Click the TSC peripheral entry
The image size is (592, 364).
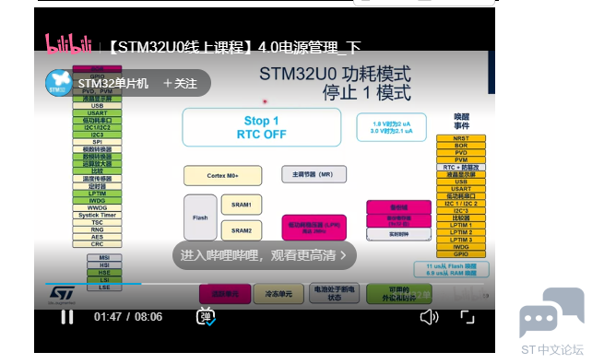coord(97,223)
